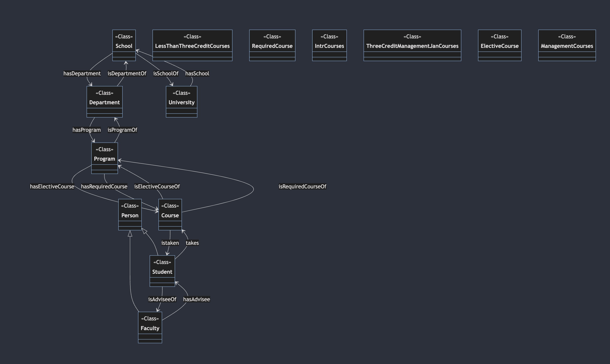Select the isAdviseeOf relation label
This screenshot has width=610, height=364.
tap(162, 299)
